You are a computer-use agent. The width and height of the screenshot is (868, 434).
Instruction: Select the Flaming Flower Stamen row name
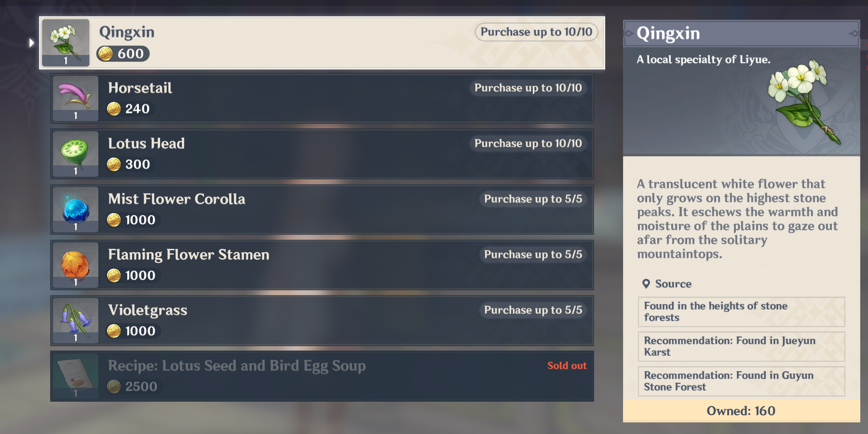click(x=189, y=254)
